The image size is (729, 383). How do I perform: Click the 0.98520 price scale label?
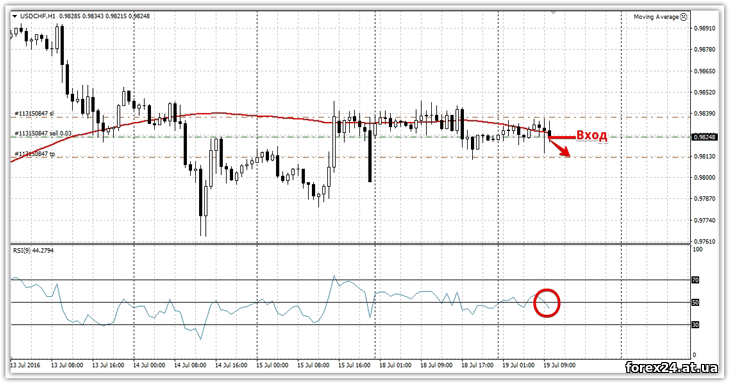click(x=704, y=92)
